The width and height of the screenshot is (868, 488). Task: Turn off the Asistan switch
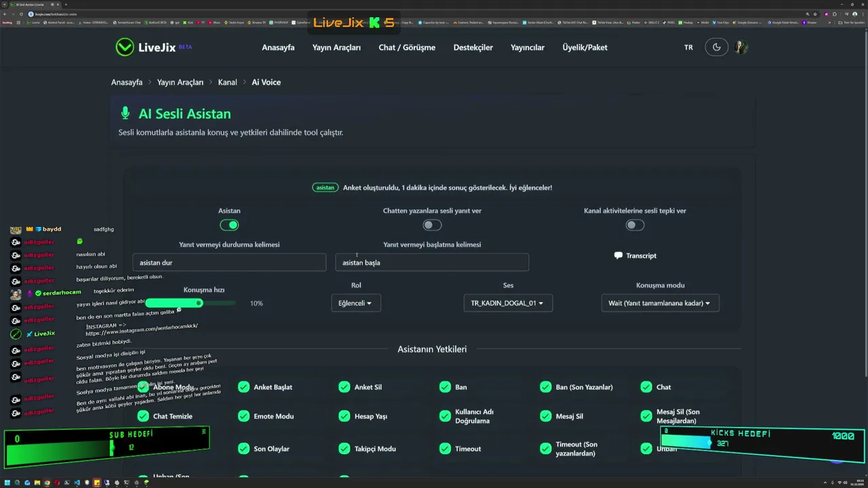(x=229, y=225)
